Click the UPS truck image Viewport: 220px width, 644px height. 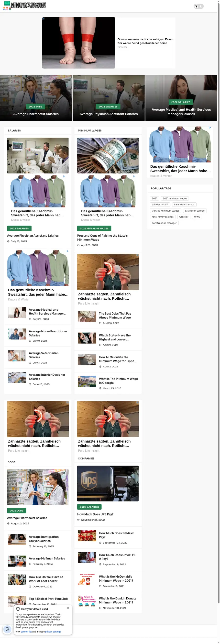point(108,483)
